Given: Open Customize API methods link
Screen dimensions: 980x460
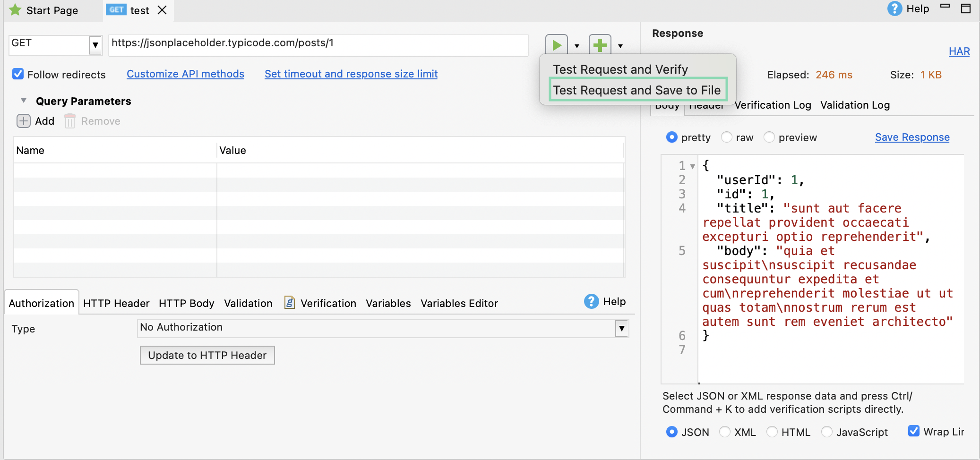Looking at the screenshot, I should point(185,74).
